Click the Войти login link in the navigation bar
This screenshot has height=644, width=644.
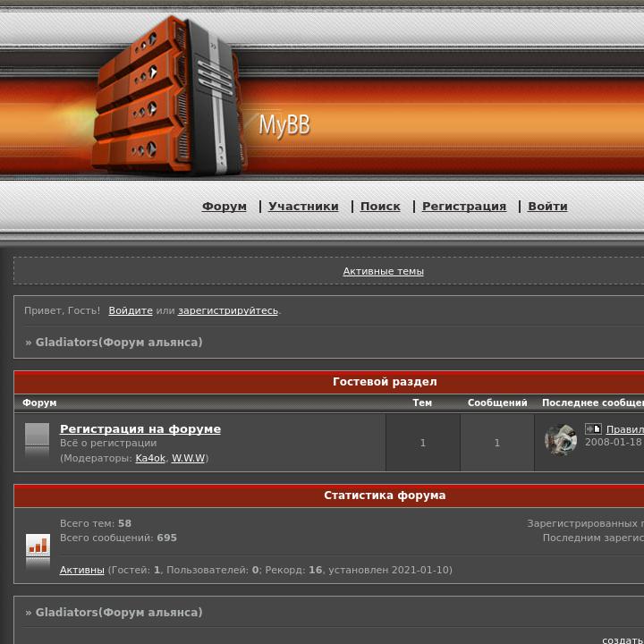coord(547,207)
